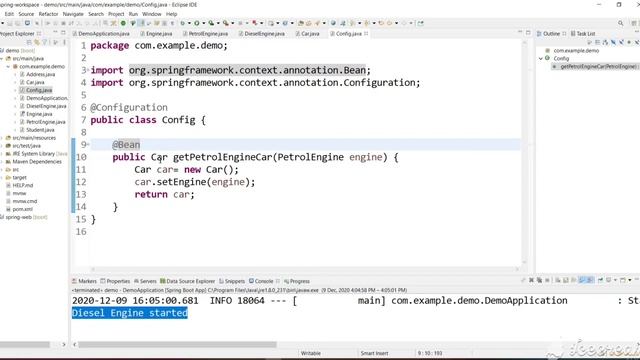640x360 pixels.
Task: Expand the Maven Dependencies node
Action: (2, 162)
